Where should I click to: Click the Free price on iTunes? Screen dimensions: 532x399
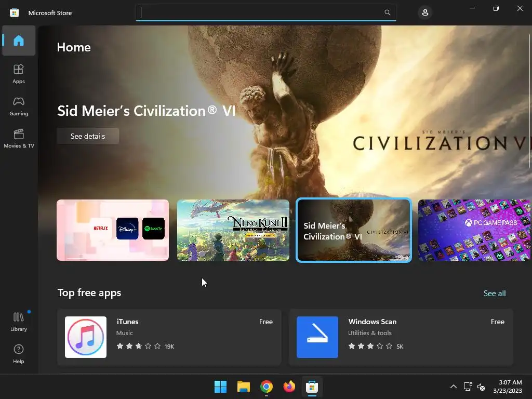point(265,322)
